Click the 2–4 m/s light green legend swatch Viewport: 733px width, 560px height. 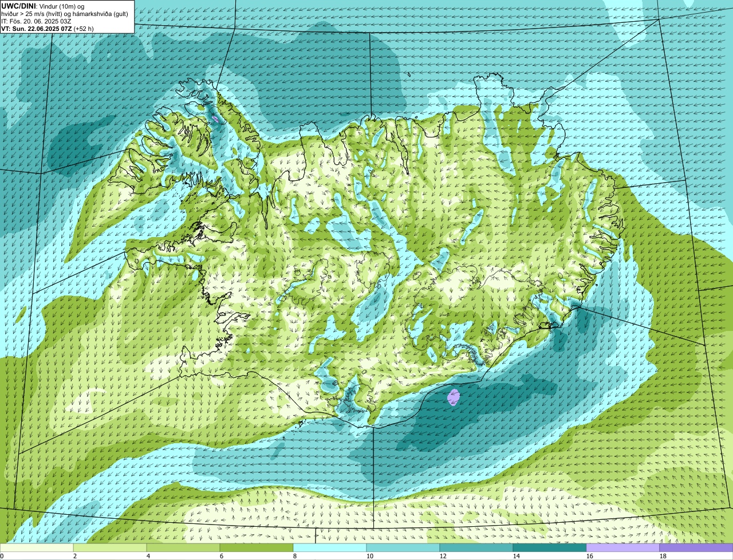point(110,548)
